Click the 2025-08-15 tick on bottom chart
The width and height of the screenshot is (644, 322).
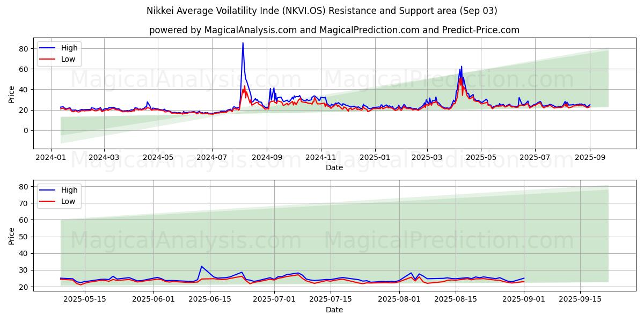pyautogui.click(x=456, y=300)
